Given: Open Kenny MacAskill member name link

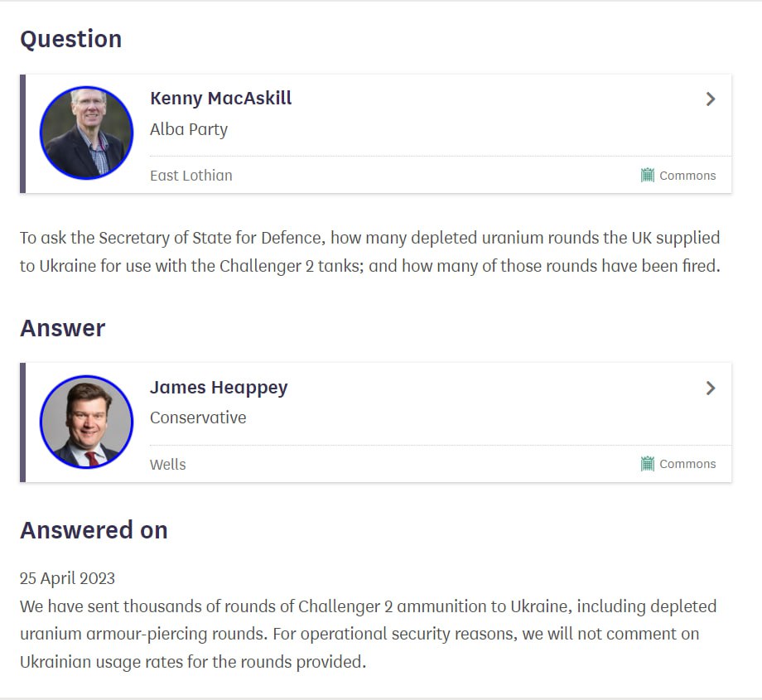Looking at the screenshot, I should point(220,99).
